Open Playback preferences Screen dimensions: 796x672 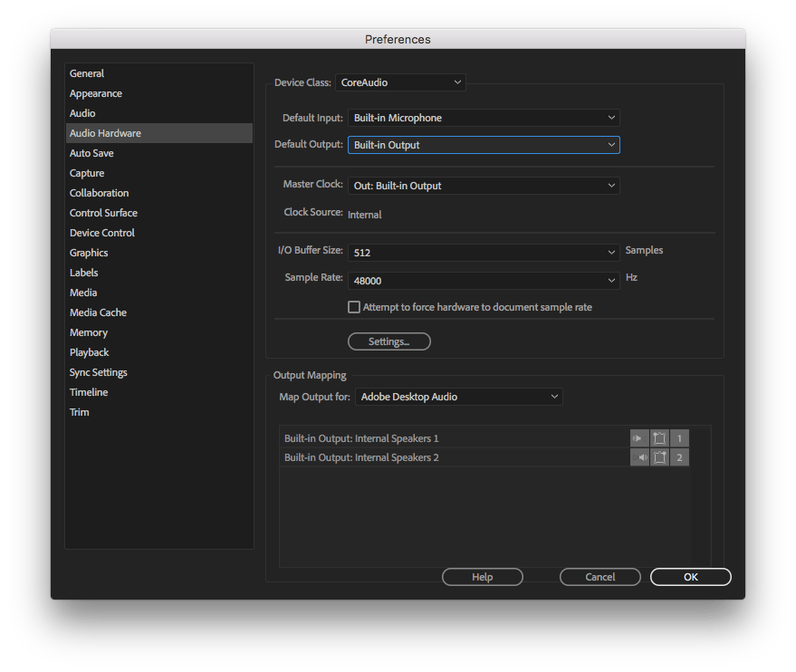pyautogui.click(x=158, y=352)
